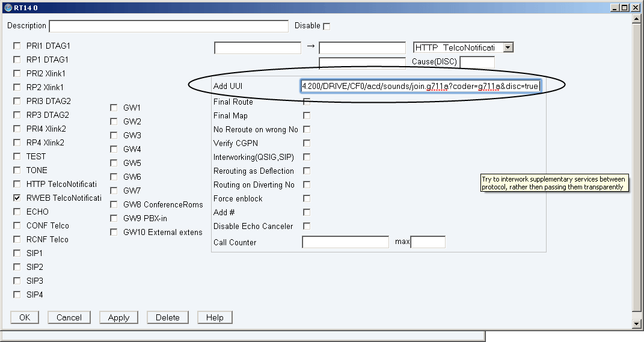Select the RP3 DTAG2 checkbox

pyautogui.click(x=17, y=115)
